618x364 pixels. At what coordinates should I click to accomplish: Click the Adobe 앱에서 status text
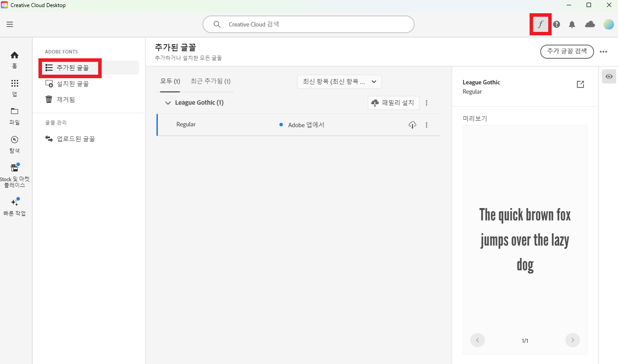[306, 125]
